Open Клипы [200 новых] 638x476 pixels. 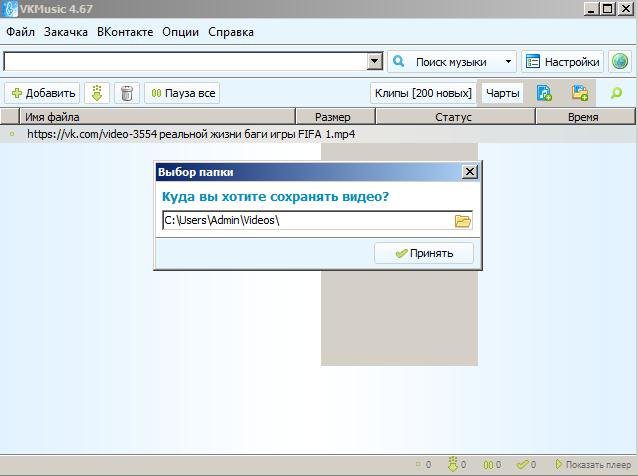[423, 93]
